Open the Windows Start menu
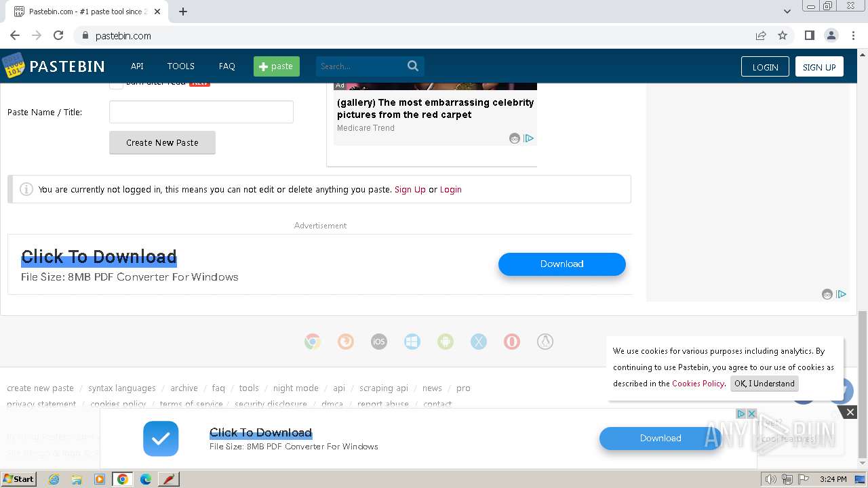 pyautogui.click(x=19, y=479)
